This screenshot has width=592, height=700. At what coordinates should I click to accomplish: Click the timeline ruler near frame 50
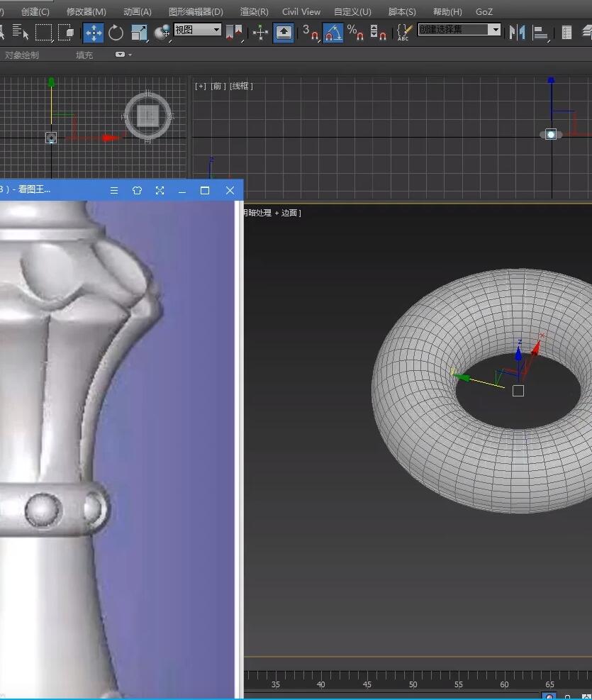coord(413,683)
